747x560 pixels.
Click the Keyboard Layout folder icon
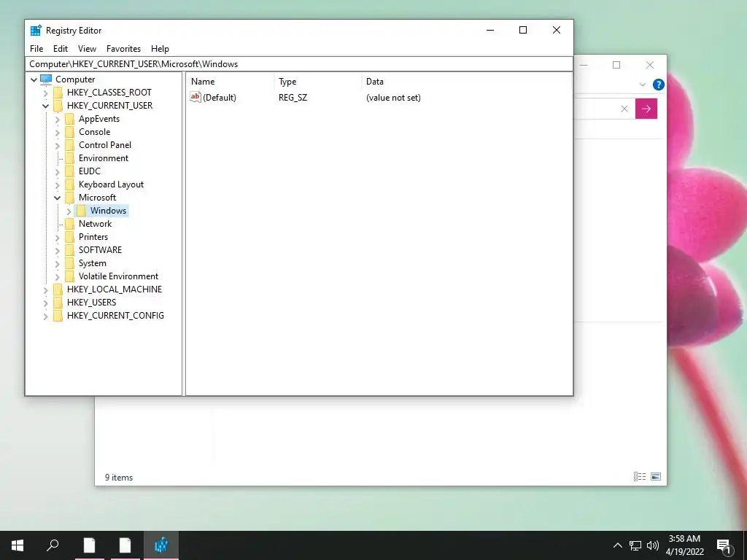pos(69,184)
